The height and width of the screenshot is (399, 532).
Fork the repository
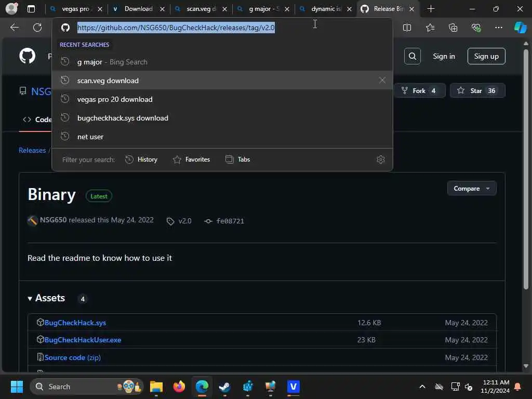(419, 90)
